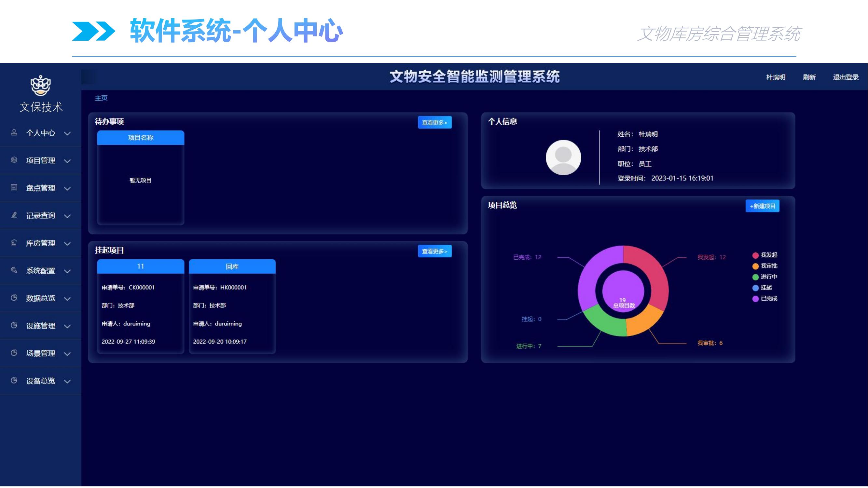Expand the 场景管理 menu chevron
Screen dimensions: 868x488
tap(67, 354)
